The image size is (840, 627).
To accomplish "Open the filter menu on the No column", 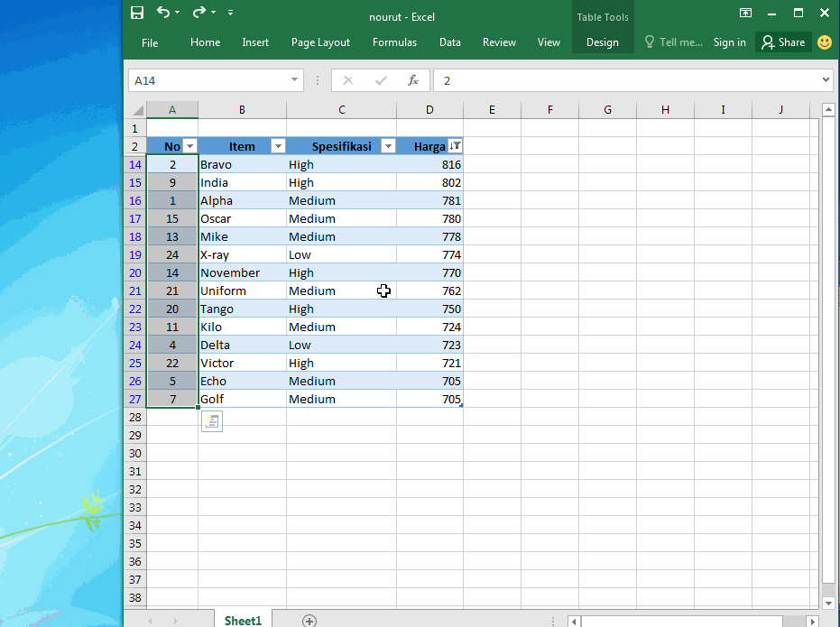I will (x=189, y=145).
